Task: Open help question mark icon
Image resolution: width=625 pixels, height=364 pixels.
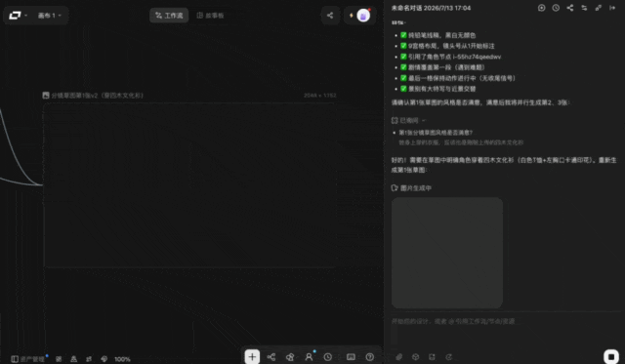Action: coord(370,357)
